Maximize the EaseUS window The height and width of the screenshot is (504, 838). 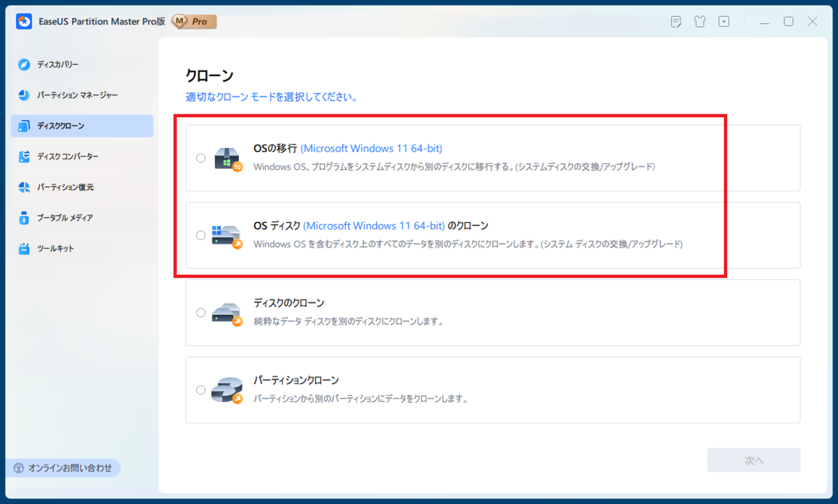(788, 22)
